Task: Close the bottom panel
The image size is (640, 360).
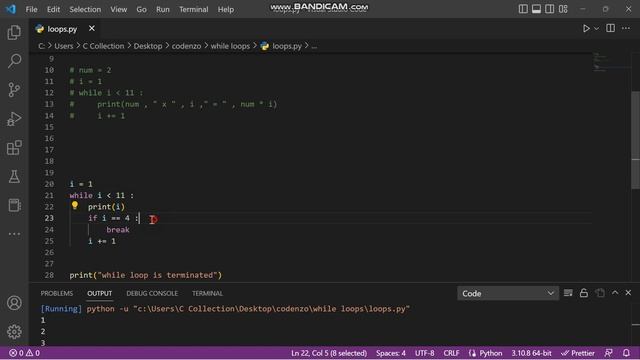Action: pyautogui.click(x=628, y=293)
